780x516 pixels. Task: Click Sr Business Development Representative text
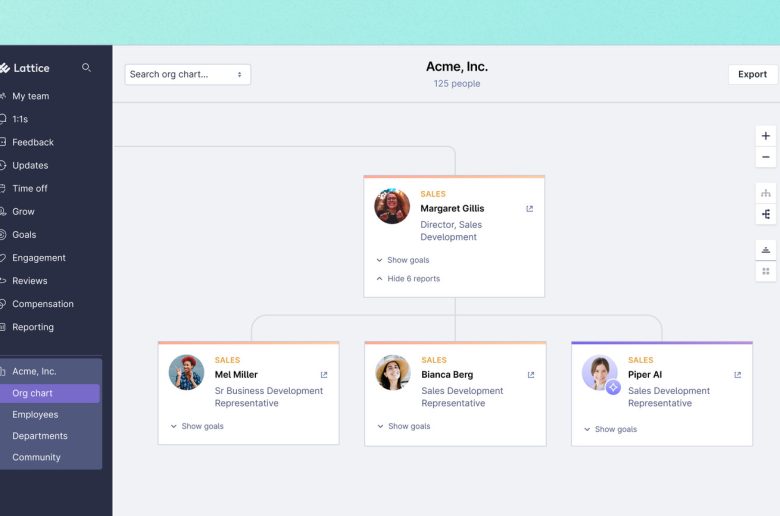point(269,397)
